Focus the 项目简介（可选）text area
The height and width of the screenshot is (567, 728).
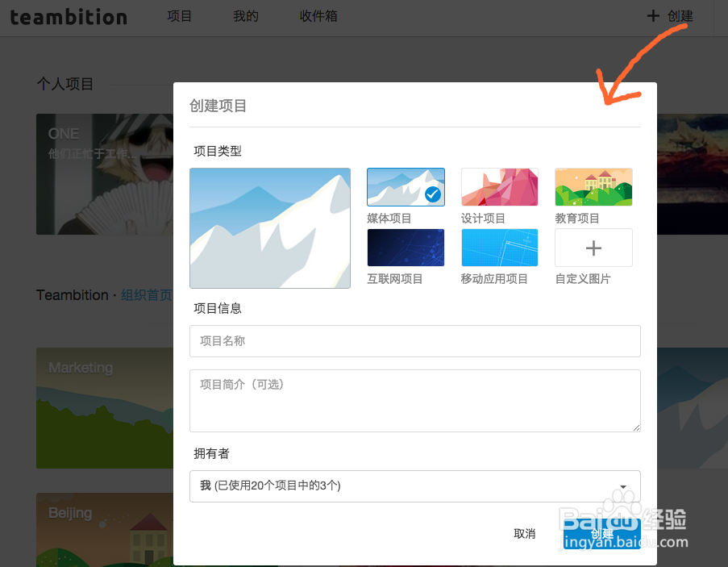pos(414,401)
